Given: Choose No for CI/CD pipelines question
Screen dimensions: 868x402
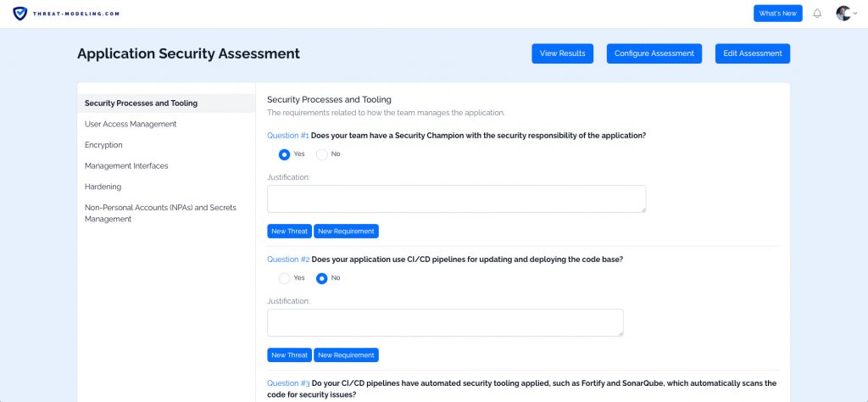Looking at the screenshot, I should click(x=322, y=278).
